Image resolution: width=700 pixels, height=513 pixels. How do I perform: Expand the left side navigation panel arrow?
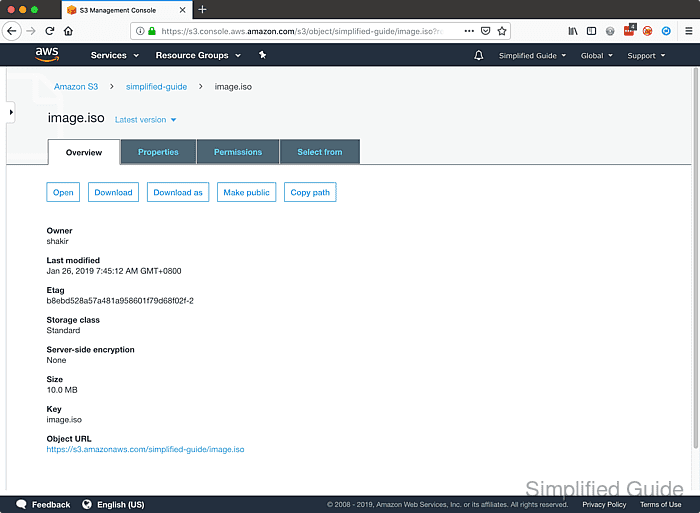coord(11,112)
